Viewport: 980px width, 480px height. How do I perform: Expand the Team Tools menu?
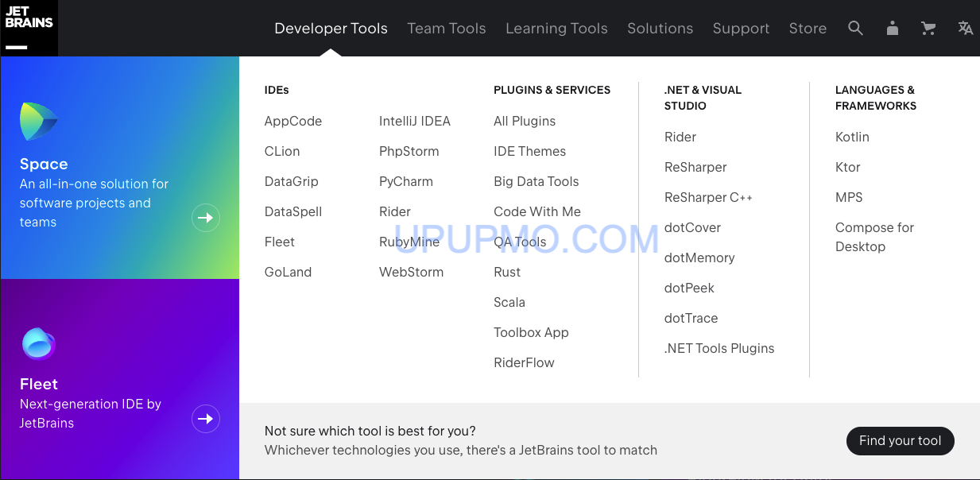[446, 29]
